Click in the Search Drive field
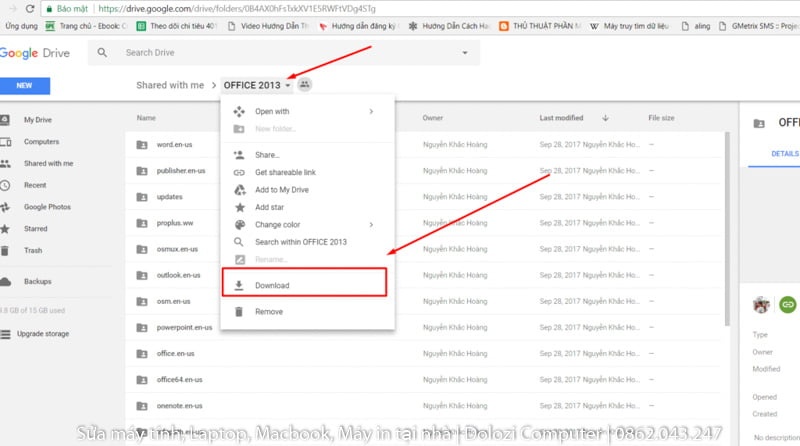800x446 pixels. [286, 53]
